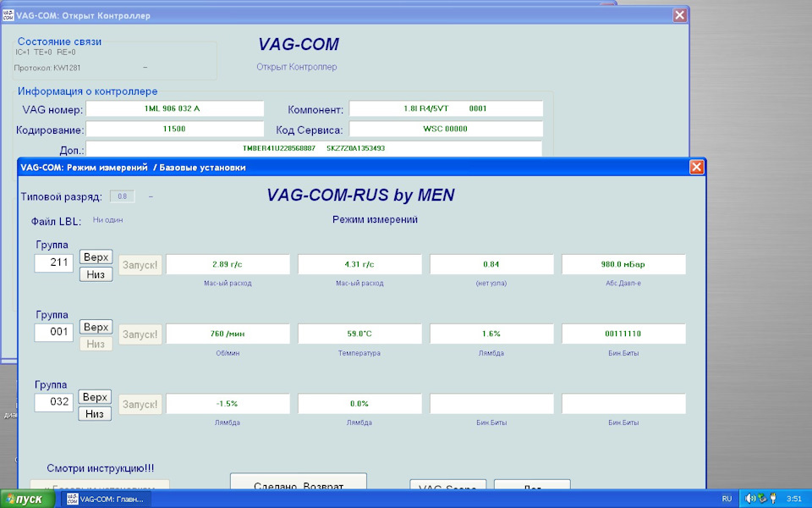Click the volume speaker tray icon
812x508 pixels.
750,499
